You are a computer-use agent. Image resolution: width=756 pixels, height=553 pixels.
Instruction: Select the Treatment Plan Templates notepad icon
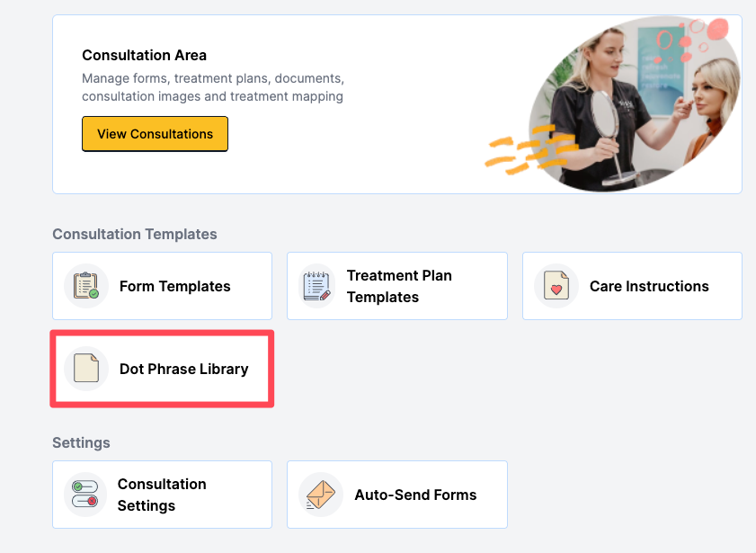tap(316, 286)
